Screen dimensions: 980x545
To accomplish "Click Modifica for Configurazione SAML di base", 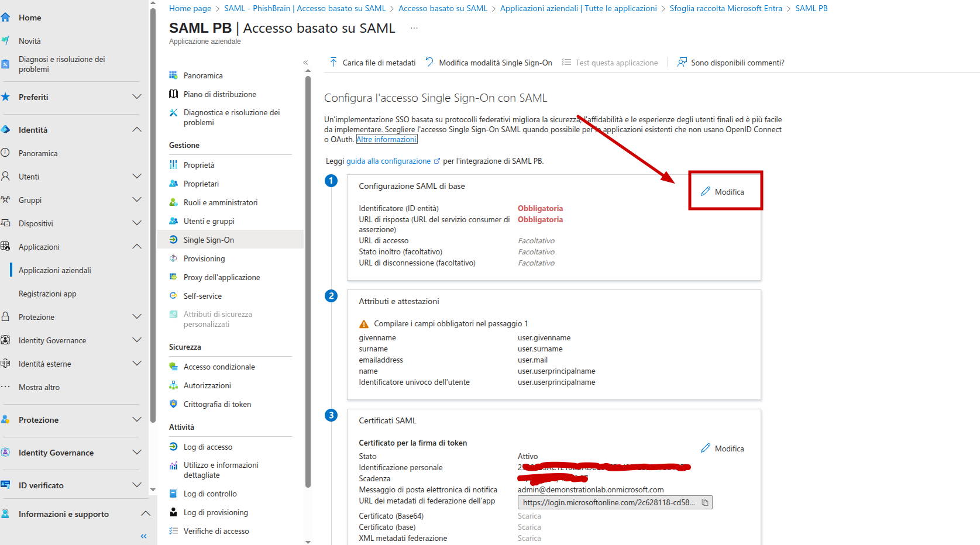I will click(723, 192).
